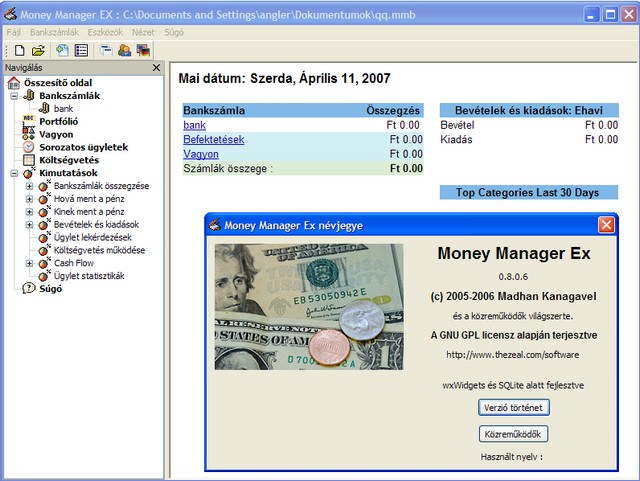Click the small icon beside the bank tree row
This screenshot has height=481, width=640.
click(44, 108)
